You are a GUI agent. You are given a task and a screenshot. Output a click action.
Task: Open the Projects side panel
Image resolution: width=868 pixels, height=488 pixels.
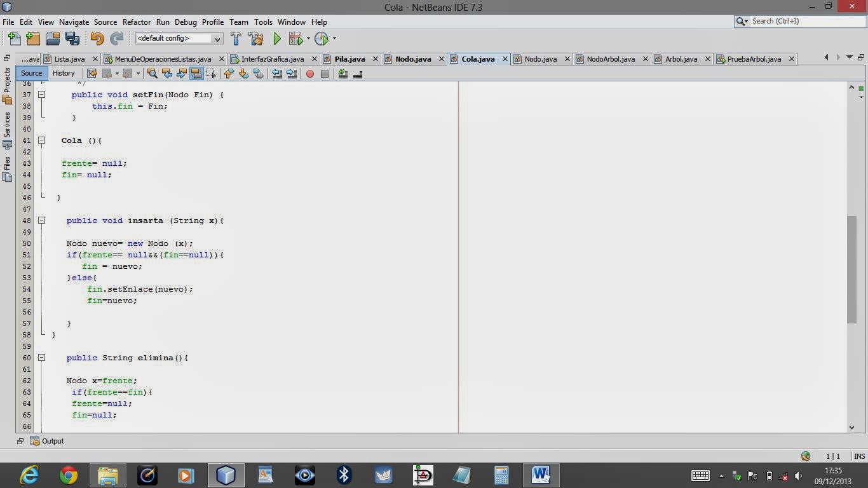[x=7, y=86]
